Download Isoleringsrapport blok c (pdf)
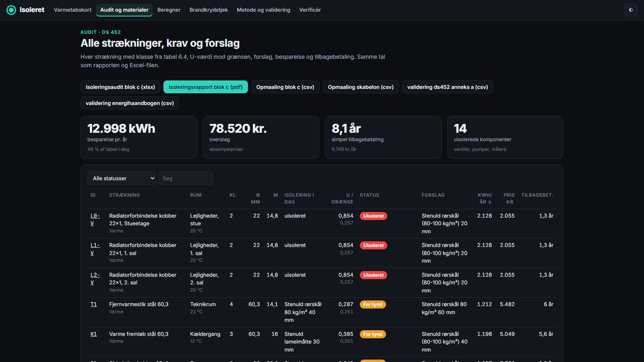 (206, 87)
